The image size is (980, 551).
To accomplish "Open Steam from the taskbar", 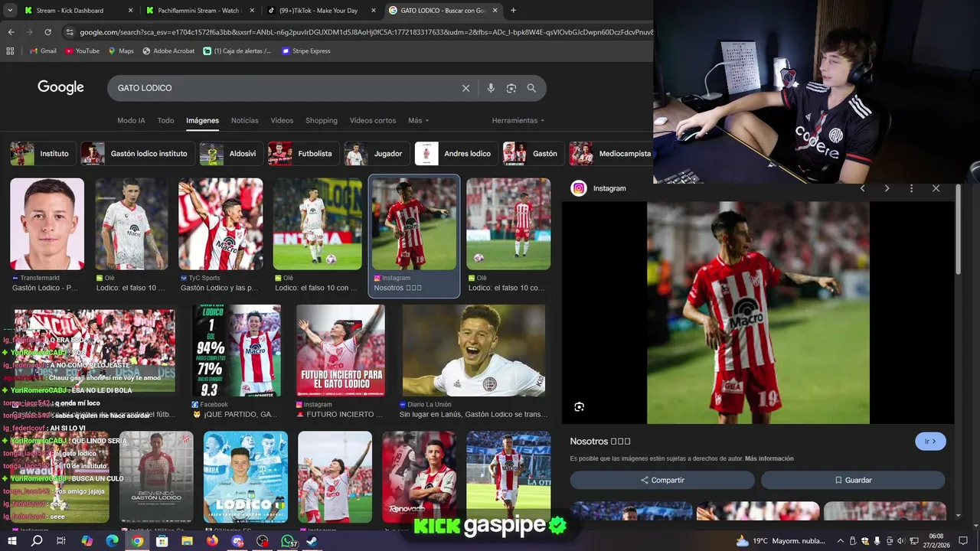I will (x=312, y=541).
